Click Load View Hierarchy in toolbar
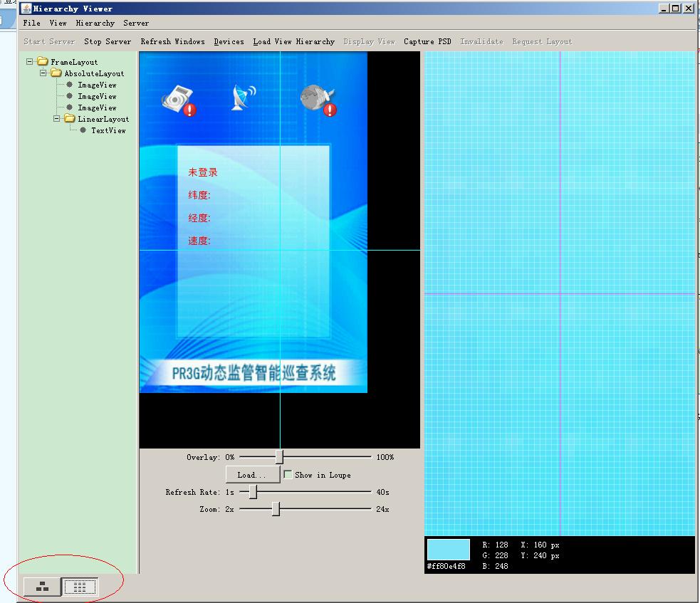The image size is (700, 603). (294, 41)
